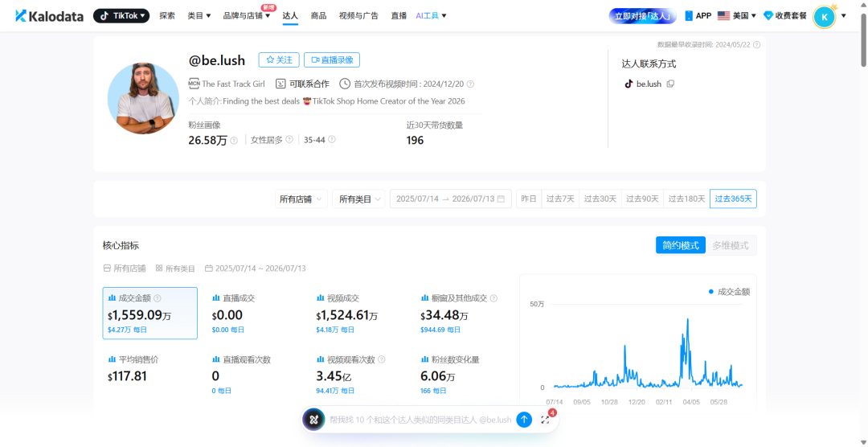Select the 直播成交 metric

254,313
